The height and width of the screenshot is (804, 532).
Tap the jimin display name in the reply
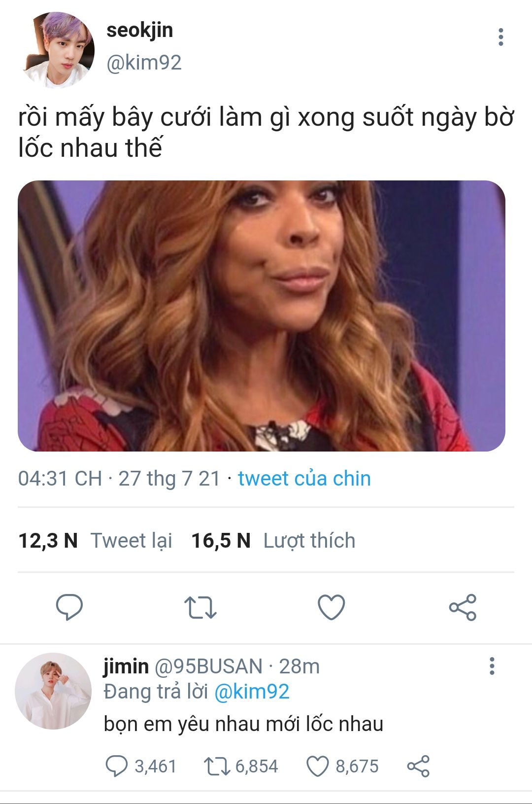pos(126,666)
